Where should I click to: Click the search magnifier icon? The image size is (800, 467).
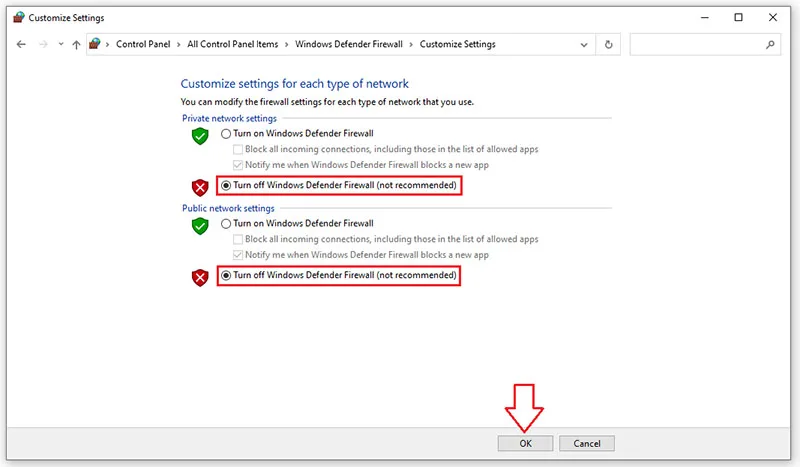pos(770,45)
